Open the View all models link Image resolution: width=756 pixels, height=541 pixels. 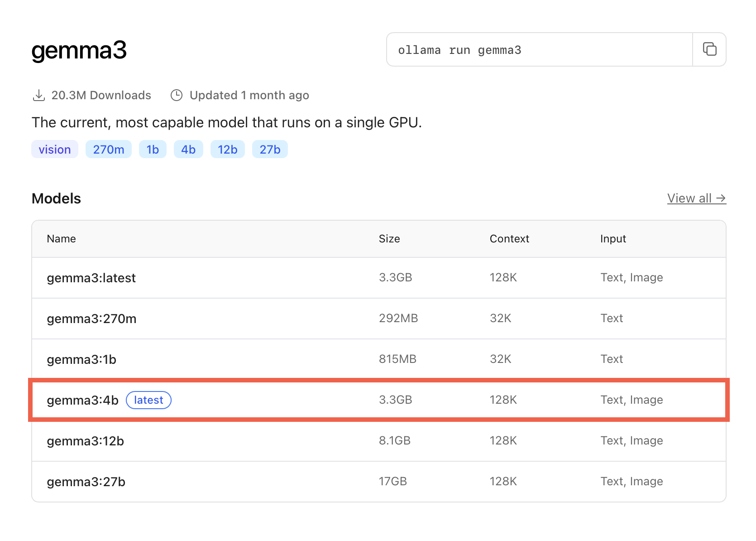(696, 198)
